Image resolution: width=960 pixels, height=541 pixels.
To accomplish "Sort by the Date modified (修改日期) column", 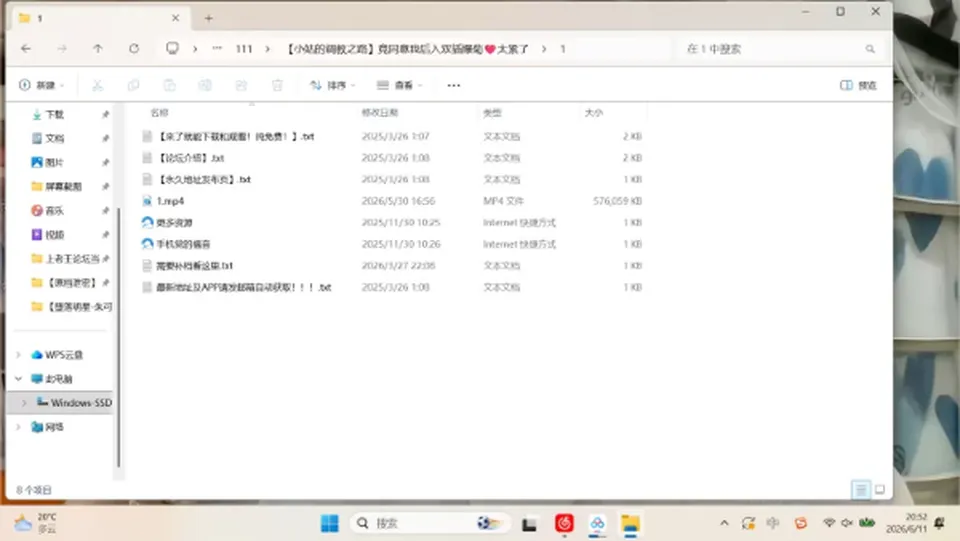I will [380, 113].
